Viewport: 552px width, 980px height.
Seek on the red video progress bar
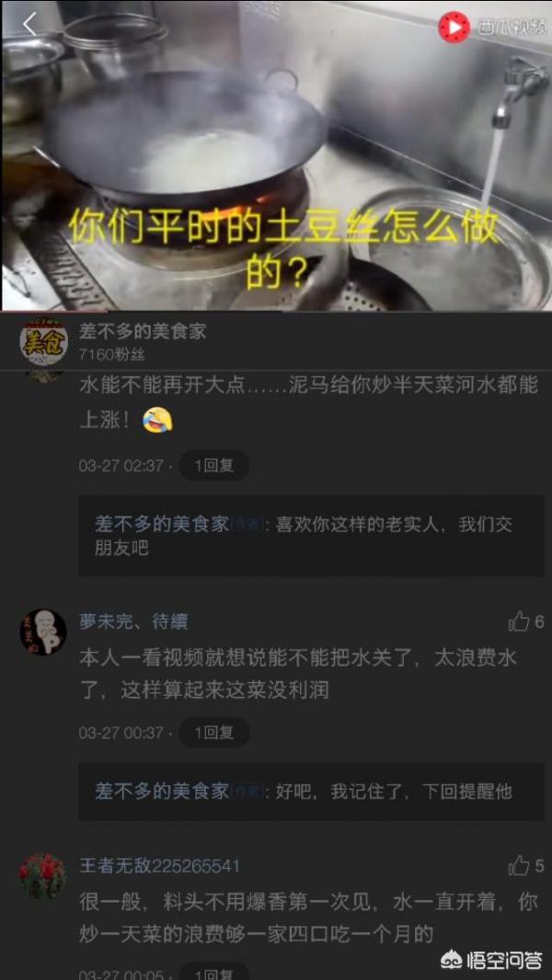pos(276,311)
